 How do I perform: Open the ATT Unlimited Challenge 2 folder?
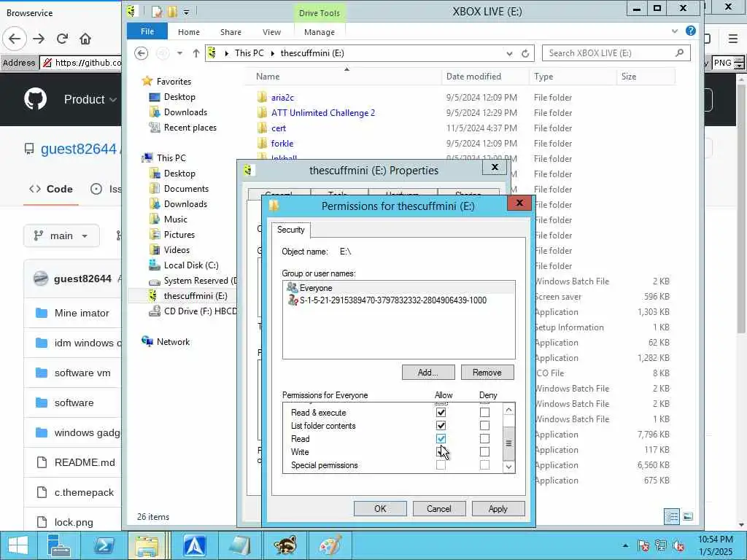click(x=322, y=112)
